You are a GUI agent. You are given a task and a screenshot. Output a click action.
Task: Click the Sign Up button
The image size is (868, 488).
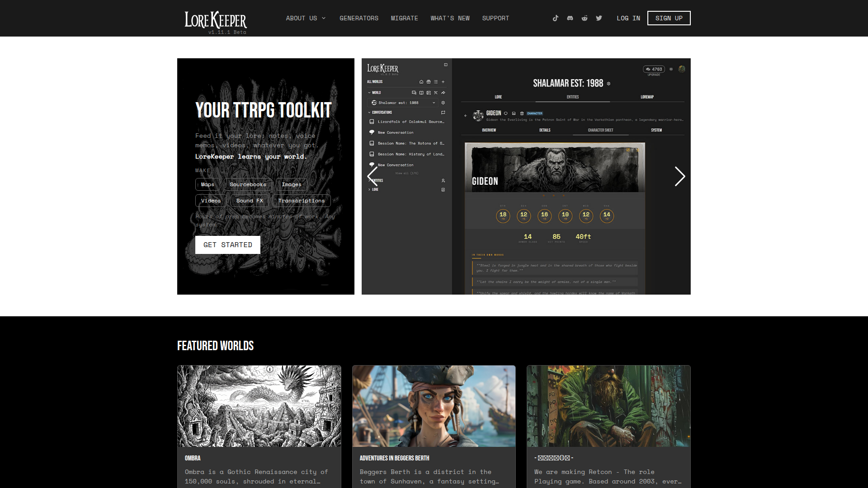point(669,18)
